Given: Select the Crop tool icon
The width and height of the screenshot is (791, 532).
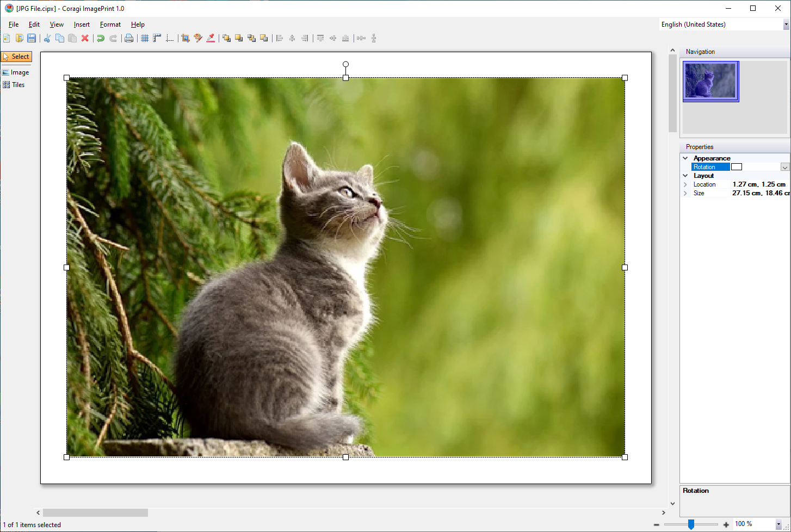Looking at the screenshot, I should 186,38.
